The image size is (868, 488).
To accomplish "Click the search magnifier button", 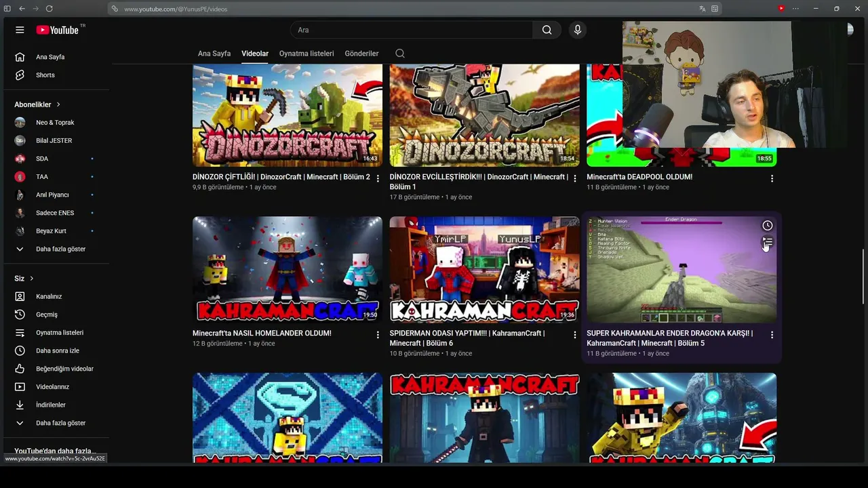I will tap(547, 30).
